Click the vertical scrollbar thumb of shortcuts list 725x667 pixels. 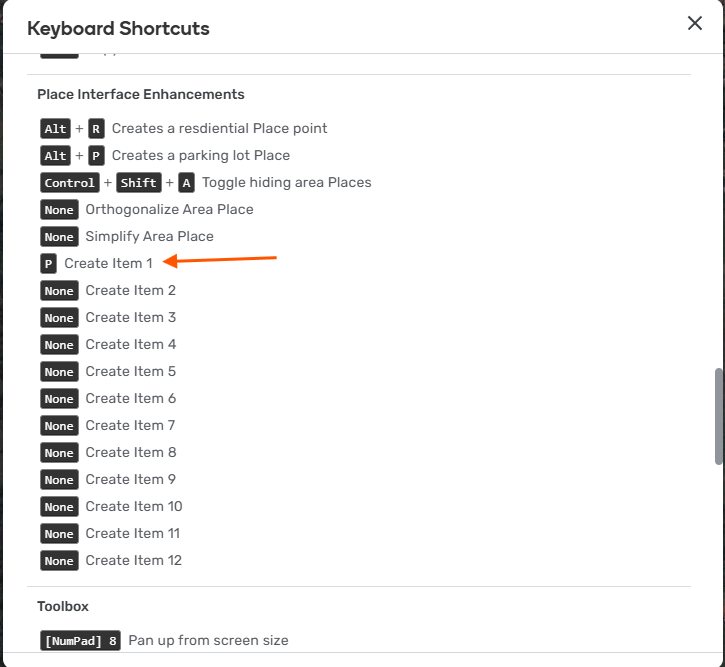coord(718,416)
